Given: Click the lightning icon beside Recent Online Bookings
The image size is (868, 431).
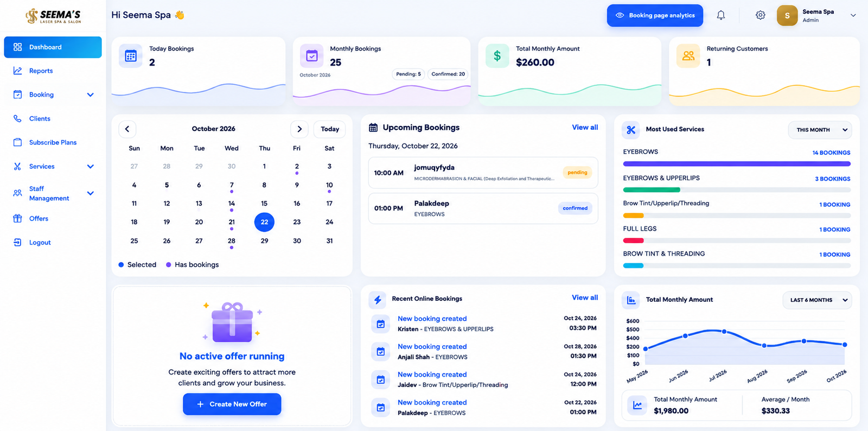Looking at the screenshot, I should click(x=378, y=300).
